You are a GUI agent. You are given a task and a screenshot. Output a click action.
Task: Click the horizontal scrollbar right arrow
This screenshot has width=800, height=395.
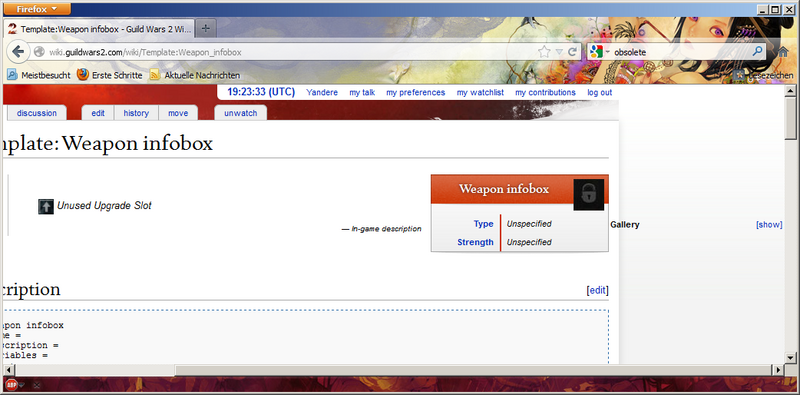tap(779, 369)
